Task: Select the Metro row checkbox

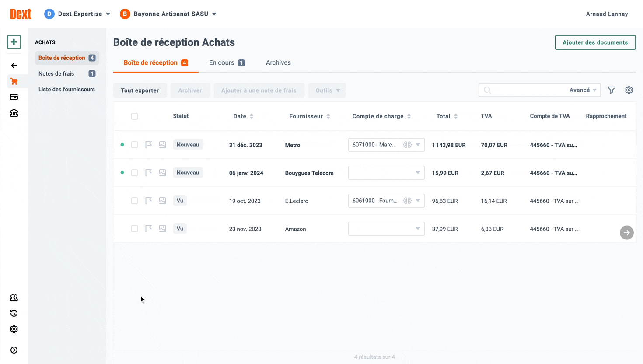Action: click(x=135, y=145)
